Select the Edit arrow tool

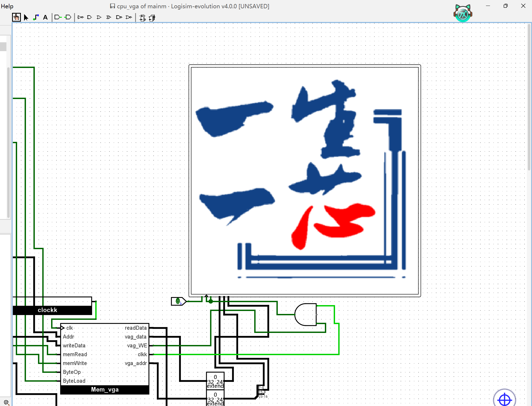point(26,17)
